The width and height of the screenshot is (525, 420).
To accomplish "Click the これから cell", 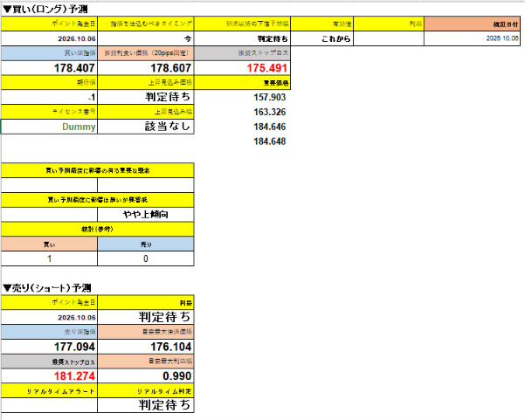I will pyautogui.click(x=321, y=38).
